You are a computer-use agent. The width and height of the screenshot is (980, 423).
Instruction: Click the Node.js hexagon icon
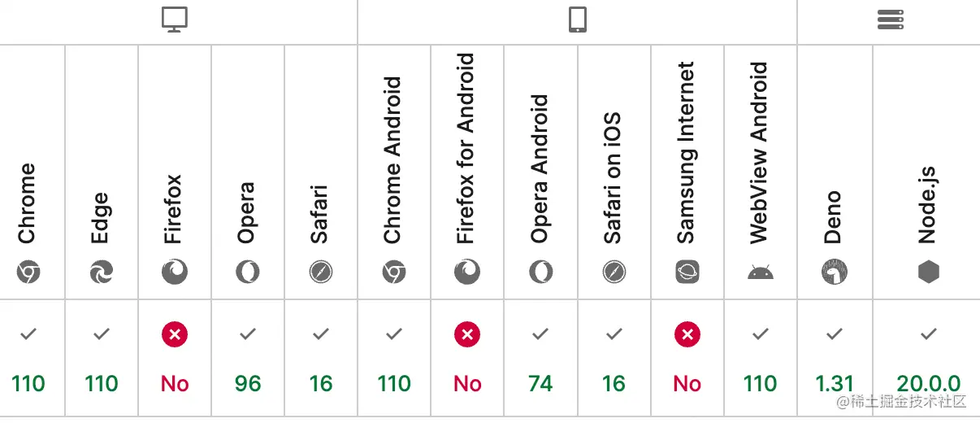point(929,272)
